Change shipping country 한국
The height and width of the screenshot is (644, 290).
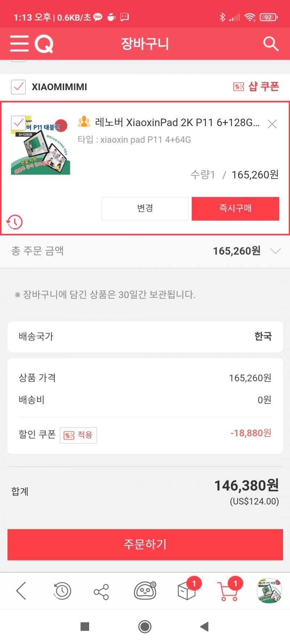pyautogui.click(x=145, y=336)
